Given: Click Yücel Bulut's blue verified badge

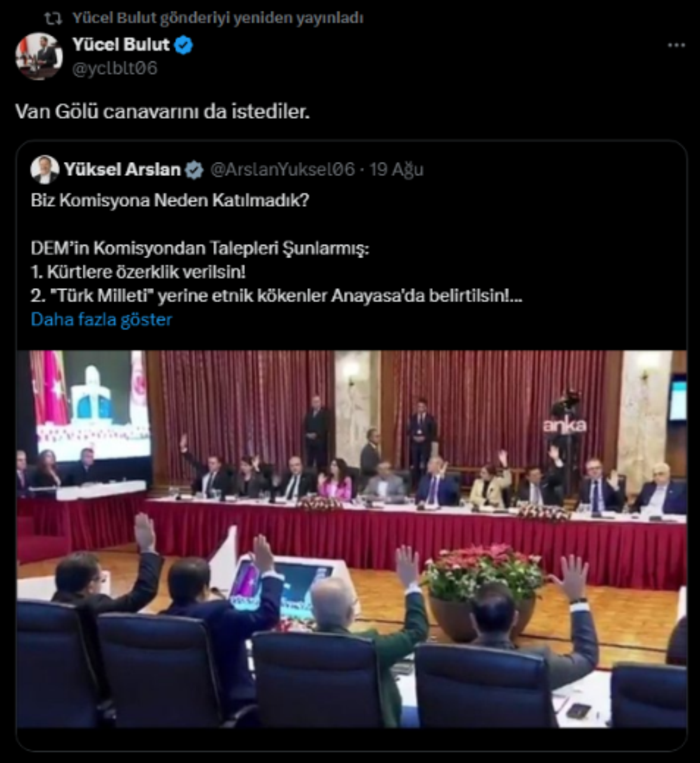Looking at the screenshot, I should point(184,45).
